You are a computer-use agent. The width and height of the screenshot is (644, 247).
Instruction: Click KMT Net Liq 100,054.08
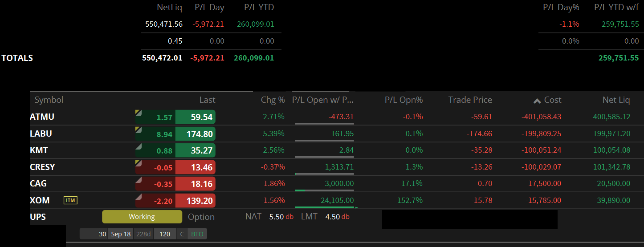pos(611,150)
